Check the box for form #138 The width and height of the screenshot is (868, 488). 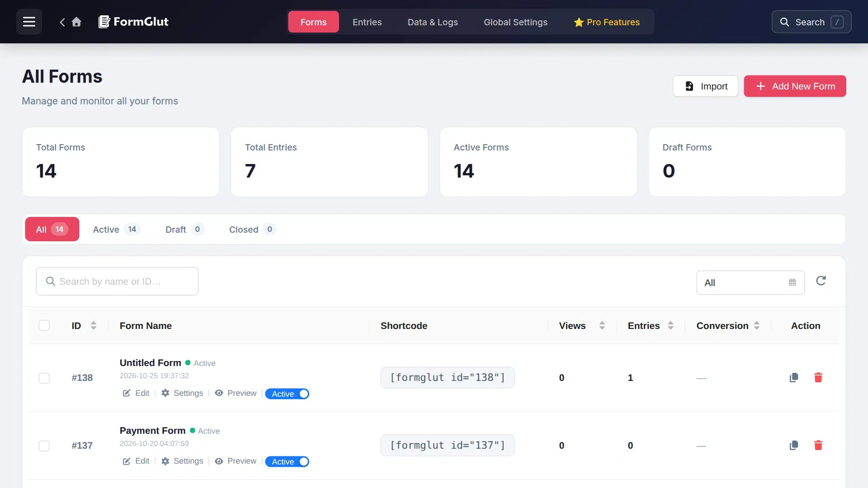[x=44, y=378]
